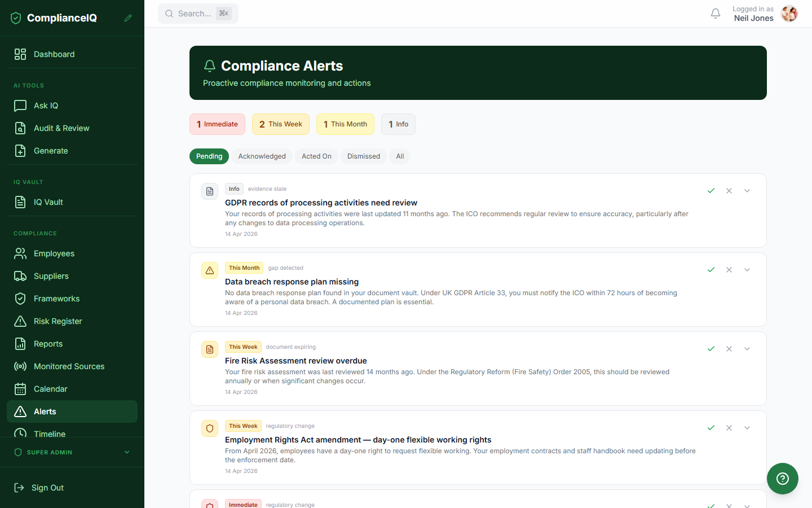Go to Monitored Sources page
Image resolution: width=812 pixels, height=508 pixels.
69,366
